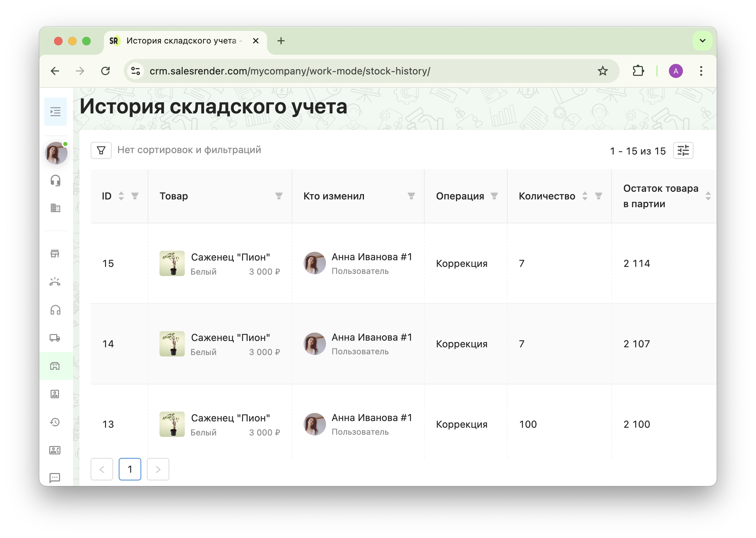The height and width of the screenshot is (538, 756).
Task: Click Коррекция operation in row 15
Action: 462,263
